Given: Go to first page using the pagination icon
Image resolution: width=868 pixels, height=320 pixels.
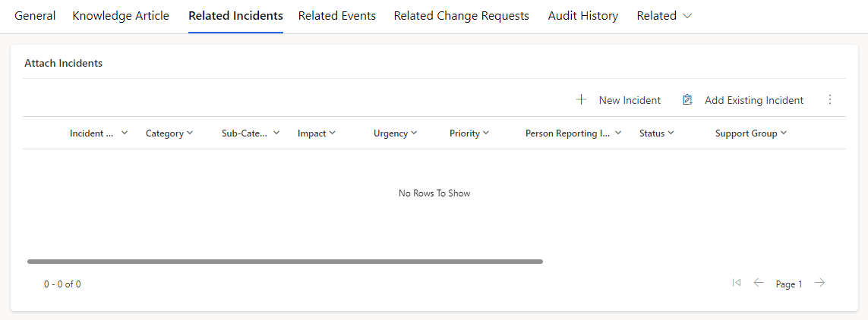Looking at the screenshot, I should (x=737, y=283).
